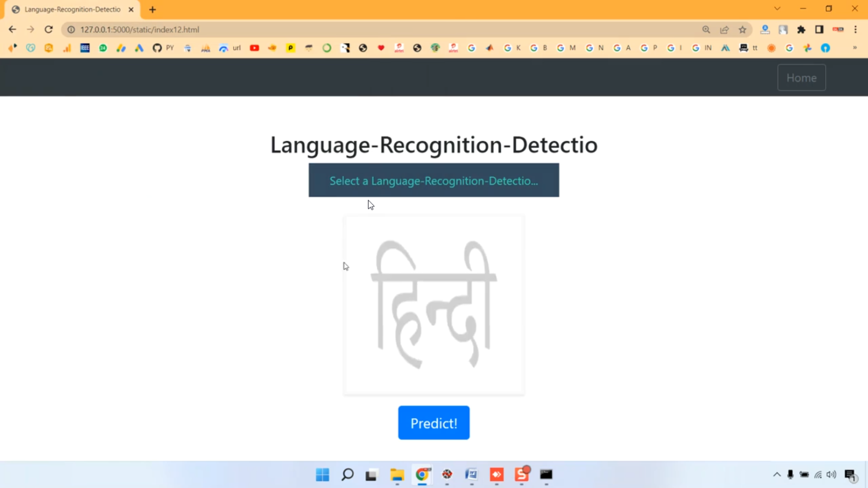Open the SBI blue circle bookmark
The width and height of the screenshot is (868, 488).
tap(826, 48)
